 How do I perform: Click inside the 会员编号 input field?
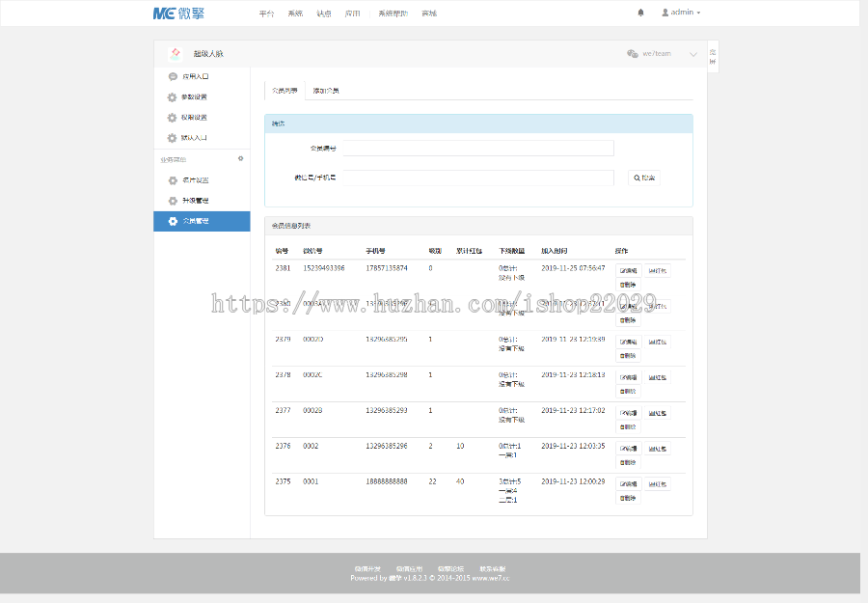point(478,147)
